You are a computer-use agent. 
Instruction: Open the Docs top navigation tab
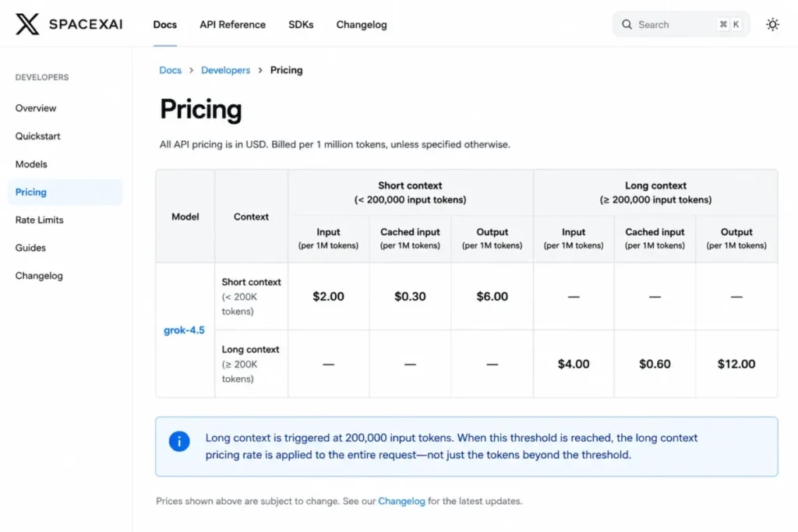tap(165, 24)
